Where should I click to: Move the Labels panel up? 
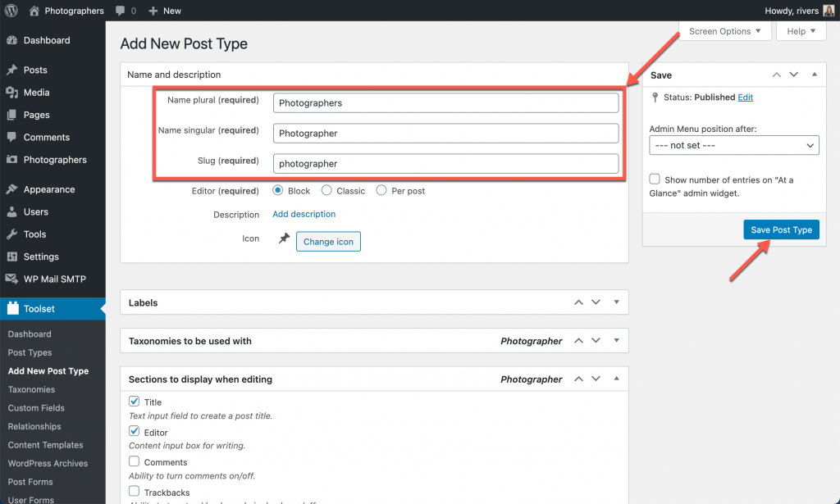coord(578,302)
